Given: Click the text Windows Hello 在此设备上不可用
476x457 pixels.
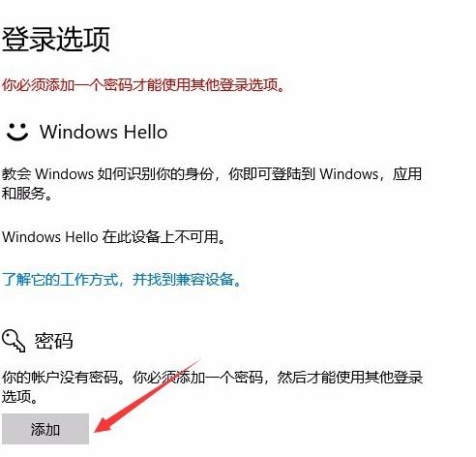Looking at the screenshot, I should tap(113, 237).
